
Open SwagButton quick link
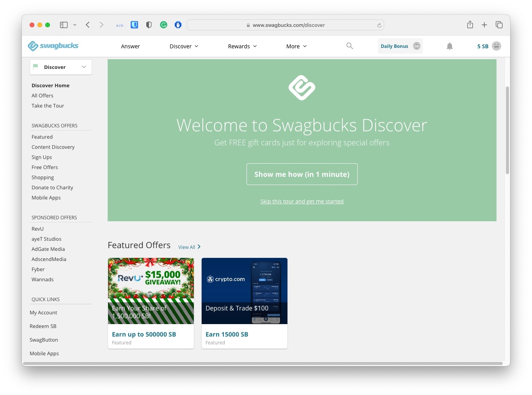pyautogui.click(x=44, y=340)
